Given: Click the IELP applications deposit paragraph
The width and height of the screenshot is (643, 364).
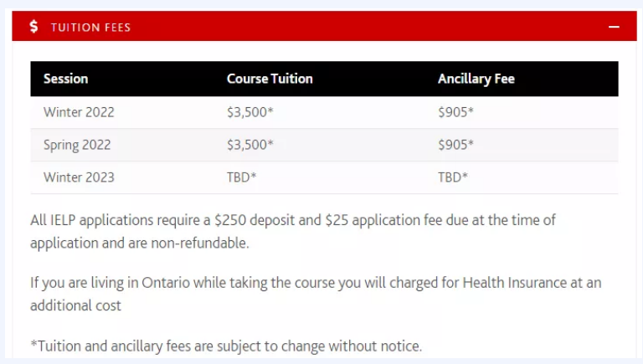Looking at the screenshot, I should click(293, 232).
